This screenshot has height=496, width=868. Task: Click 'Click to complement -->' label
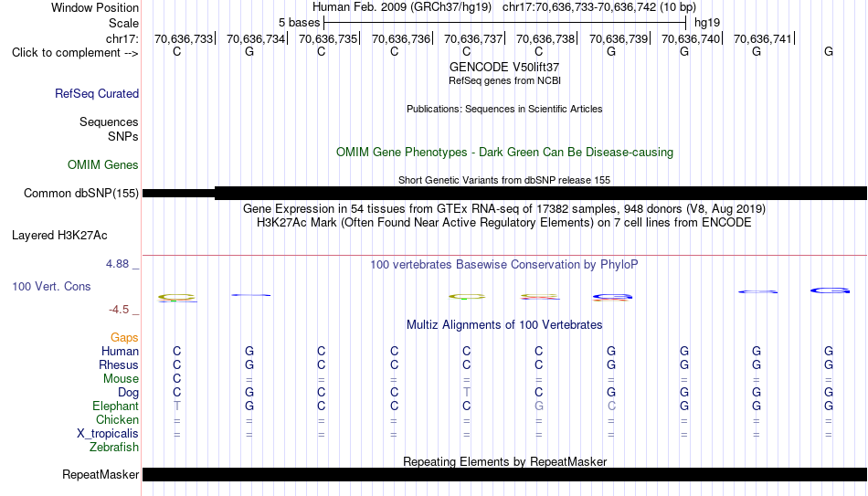(75, 53)
